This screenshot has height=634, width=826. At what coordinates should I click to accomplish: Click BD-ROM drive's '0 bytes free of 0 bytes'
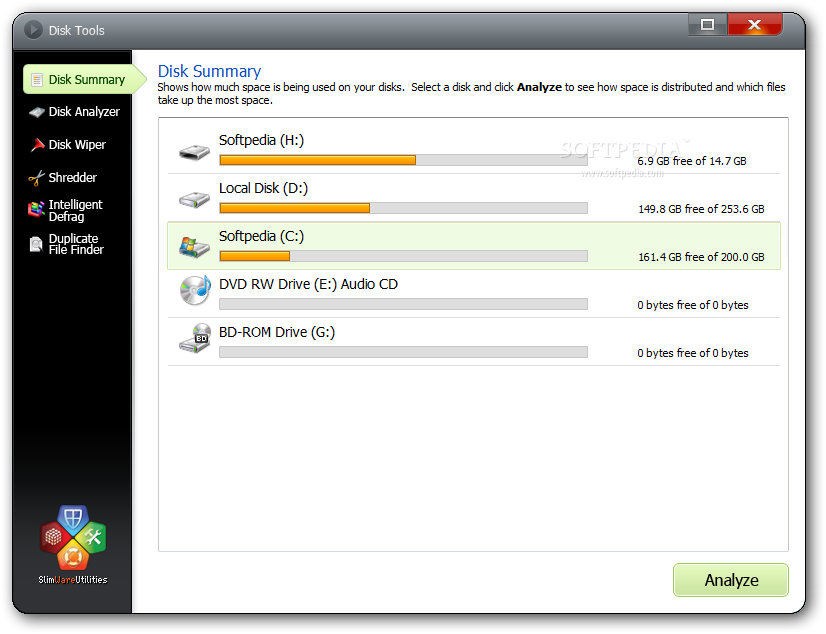pyautogui.click(x=693, y=353)
